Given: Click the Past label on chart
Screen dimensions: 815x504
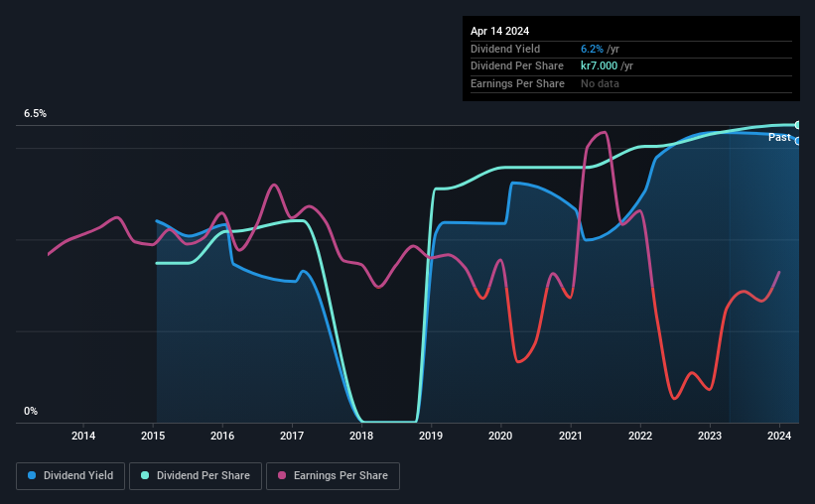Looking at the screenshot, I should click(779, 137).
